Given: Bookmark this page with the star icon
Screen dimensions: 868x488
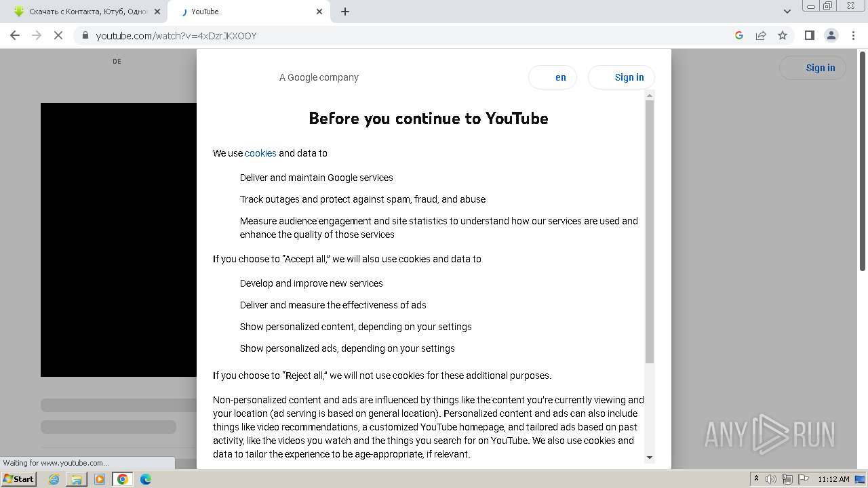Looking at the screenshot, I should click(783, 35).
